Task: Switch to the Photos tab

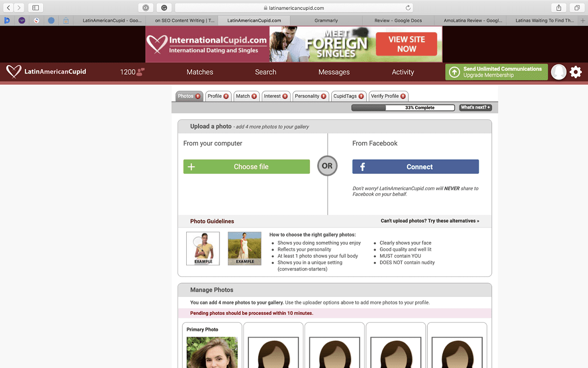Action: coord(189,96)
